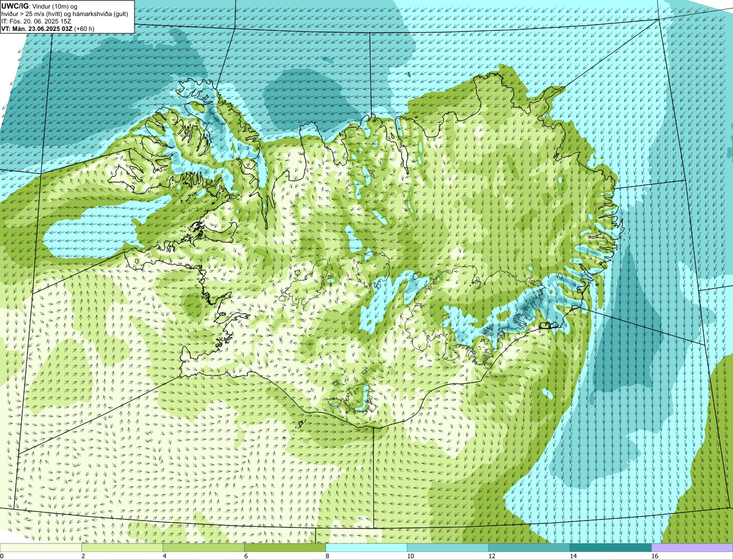Click the line starting "hviður > 25 m/s"
733x560 pixels.
click(x=65, y=14)
